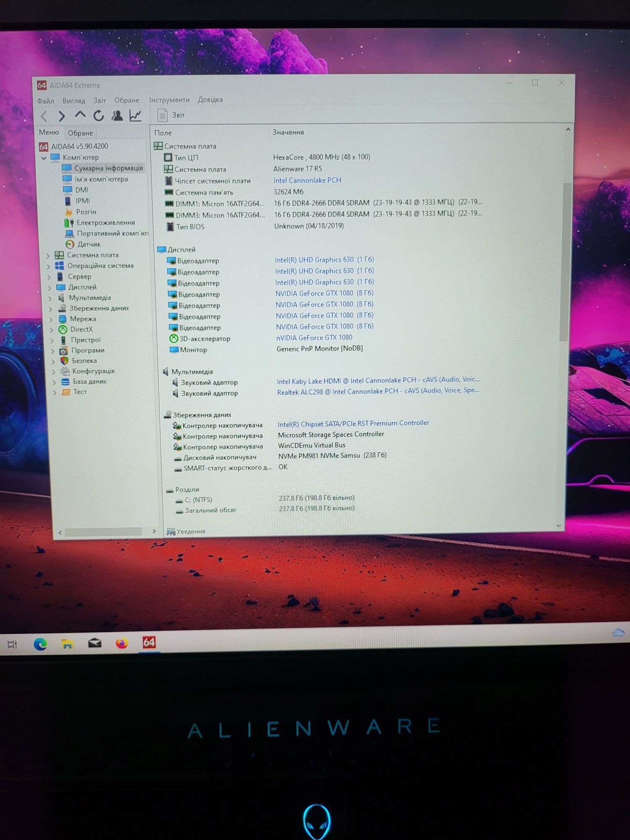Open the Файл menu
This screenshot has width=630, height=840.
coord(45,101)
